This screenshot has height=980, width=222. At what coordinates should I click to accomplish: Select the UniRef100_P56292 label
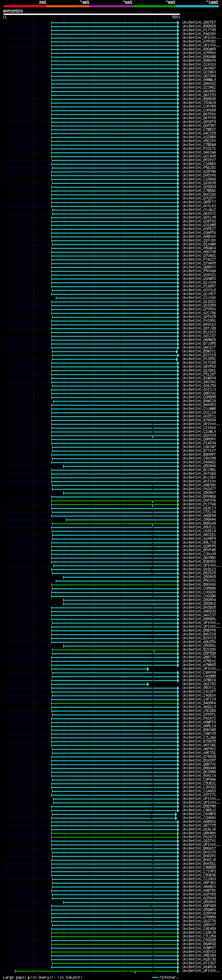click(199, 168)
